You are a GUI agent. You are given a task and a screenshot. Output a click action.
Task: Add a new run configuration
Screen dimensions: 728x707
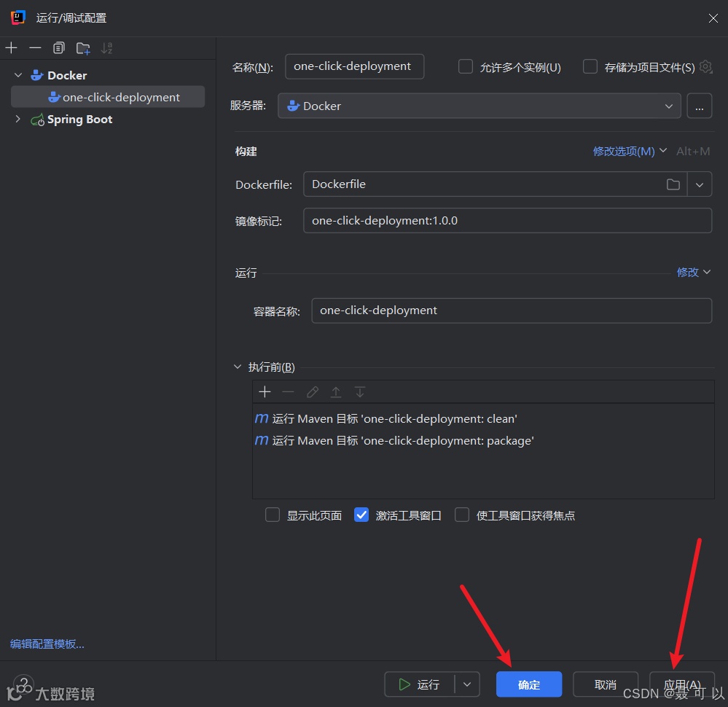point(11,48)
